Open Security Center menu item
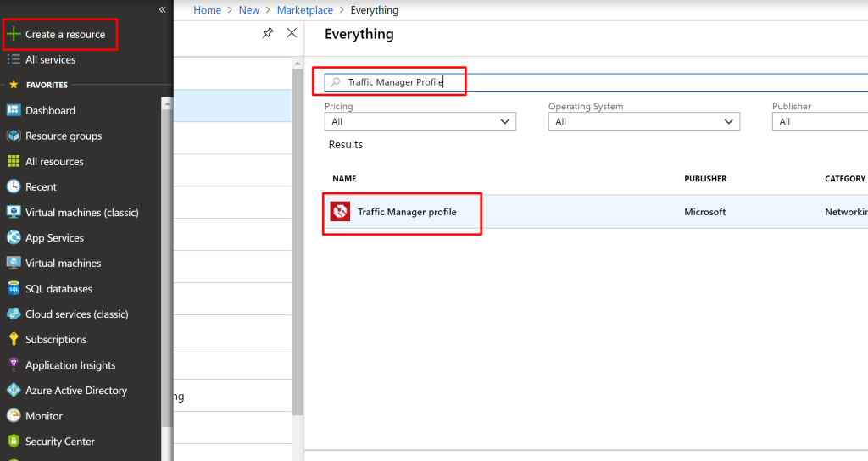The width and height of the screenshot is (868, 461). [x=60, y=441]
